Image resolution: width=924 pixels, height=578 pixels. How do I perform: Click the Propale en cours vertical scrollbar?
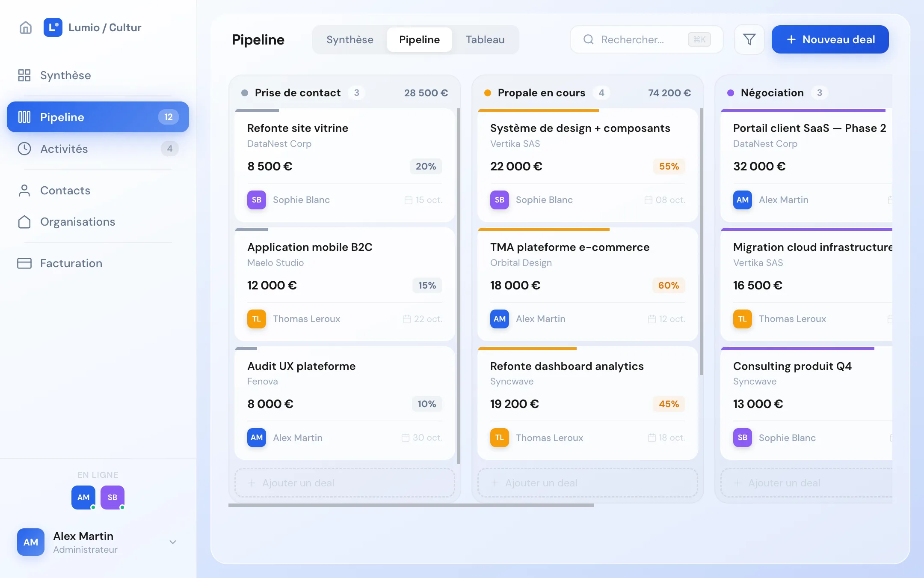coord(702,241)
